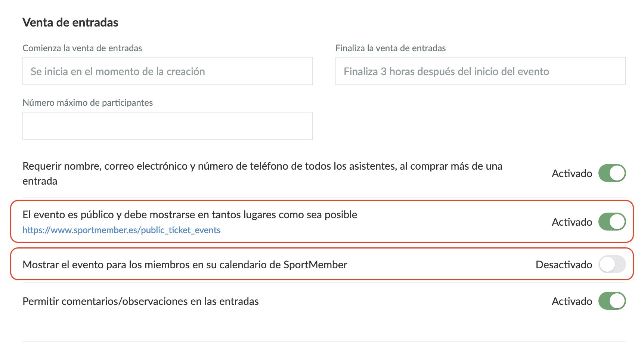Click the Finaliza la venta de entradas label

click(390, 48)
